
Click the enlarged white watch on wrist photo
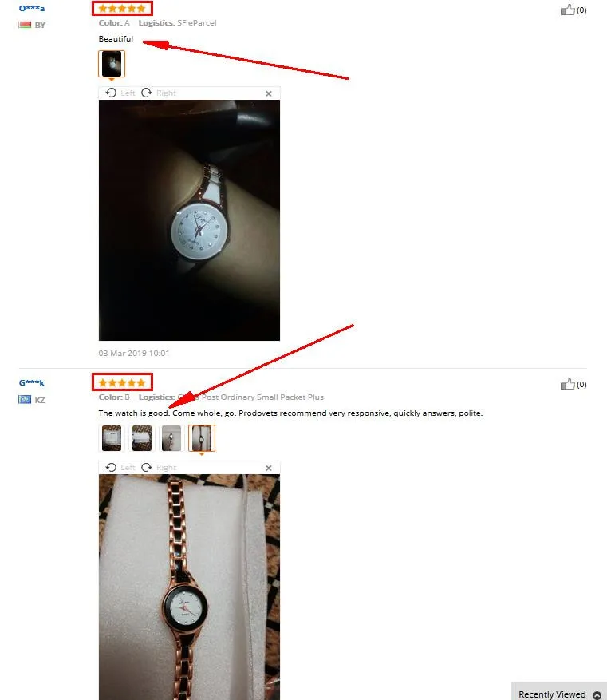[x=189, y=220]
